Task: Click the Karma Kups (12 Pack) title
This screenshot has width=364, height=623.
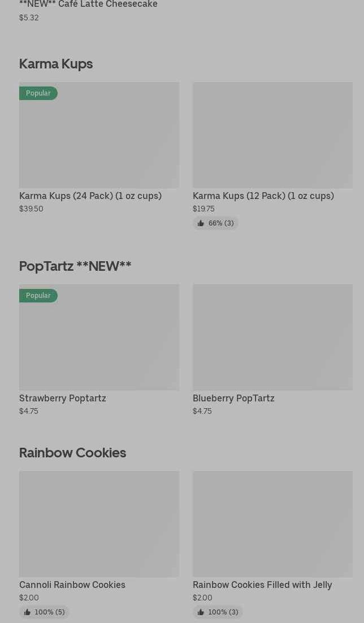Action: [x=263, y=196]
